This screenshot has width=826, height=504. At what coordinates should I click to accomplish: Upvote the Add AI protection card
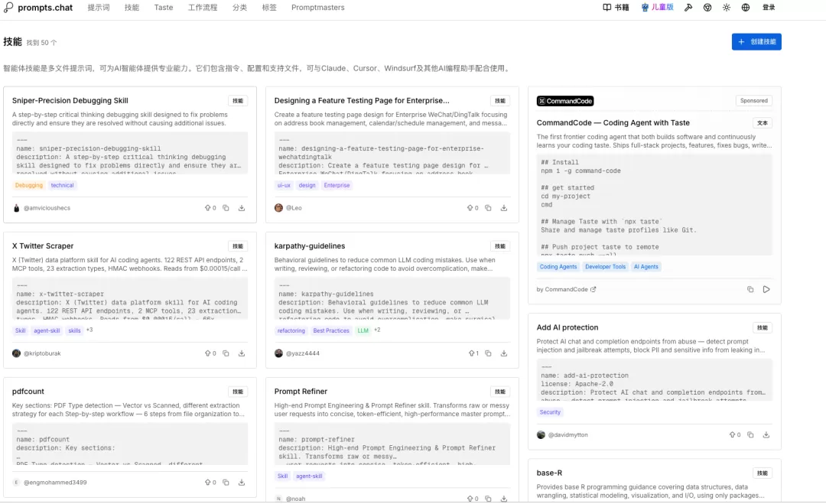(735, 435)
